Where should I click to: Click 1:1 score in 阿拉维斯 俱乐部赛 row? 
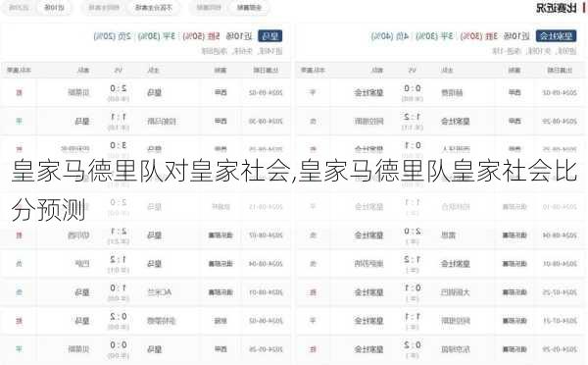pos(413,317)
